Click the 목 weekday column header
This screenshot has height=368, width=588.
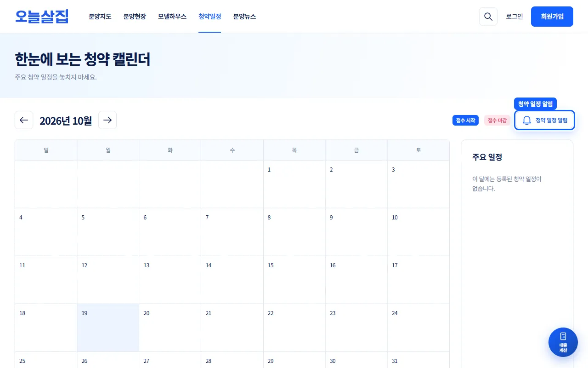[294, 150]
